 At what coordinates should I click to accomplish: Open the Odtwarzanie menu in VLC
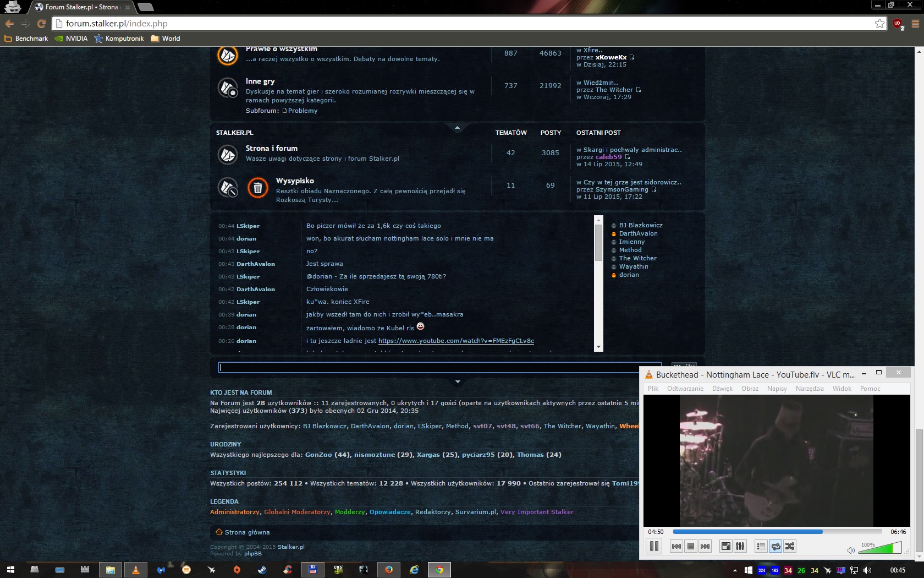click(685, 389)
